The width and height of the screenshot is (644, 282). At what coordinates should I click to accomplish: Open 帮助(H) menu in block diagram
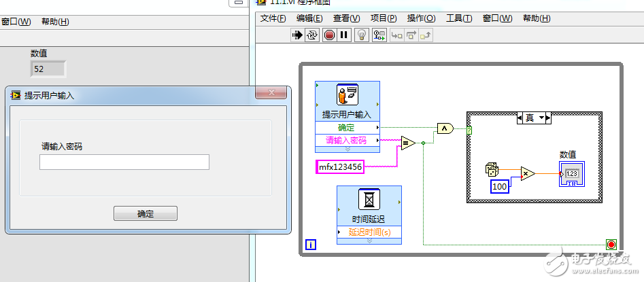[x=537, y=18]
